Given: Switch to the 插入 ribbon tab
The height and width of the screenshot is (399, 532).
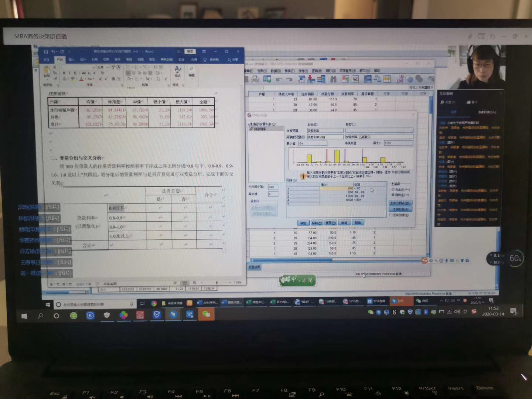Looking at the screenshot, I should [72, 59].
